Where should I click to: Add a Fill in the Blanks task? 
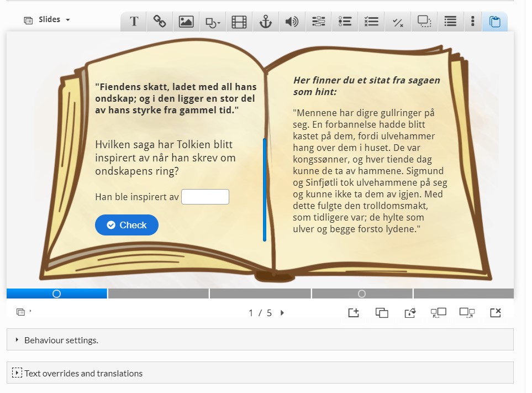(318, 22)
